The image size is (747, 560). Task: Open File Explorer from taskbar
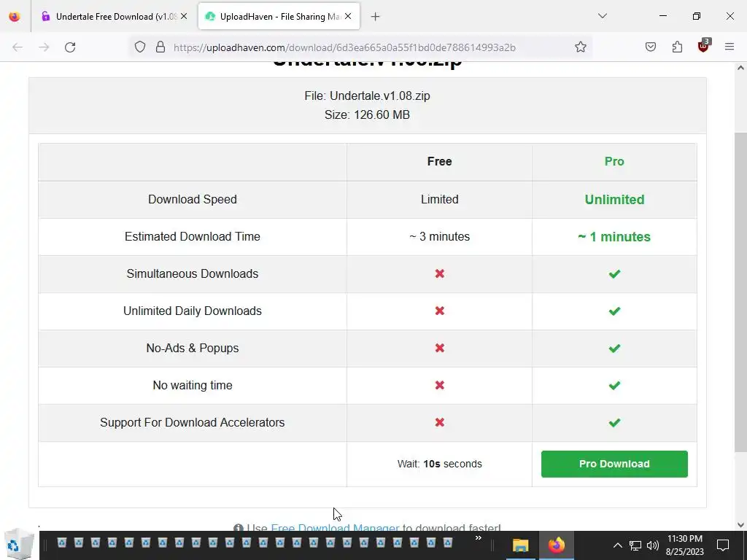coord(520,545)
